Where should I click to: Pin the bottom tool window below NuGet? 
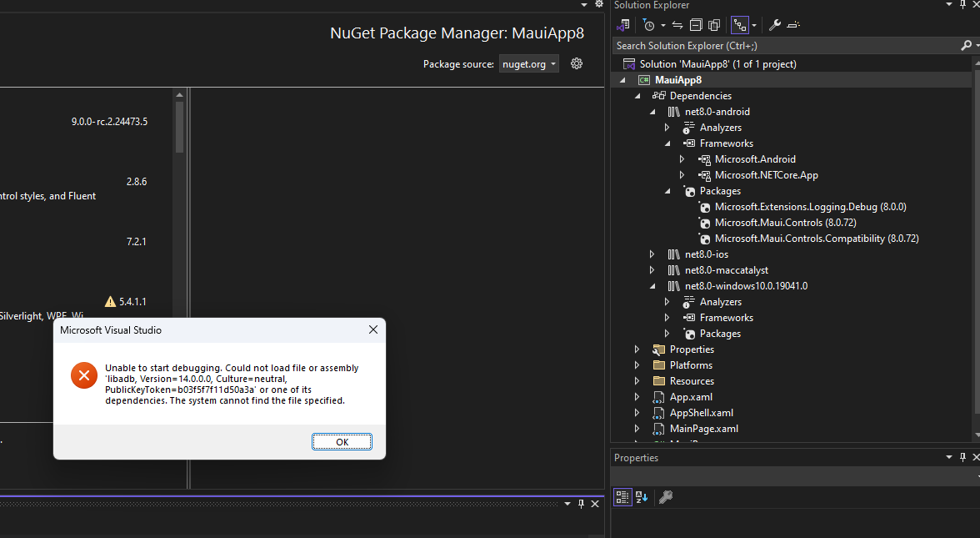click(x=582, y=504)
